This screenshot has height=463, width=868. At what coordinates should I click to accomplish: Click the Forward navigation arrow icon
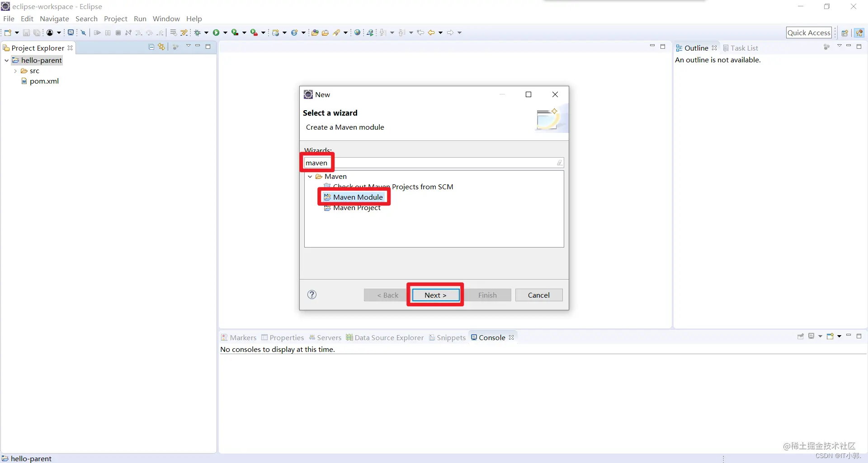(x=450, y=33)
